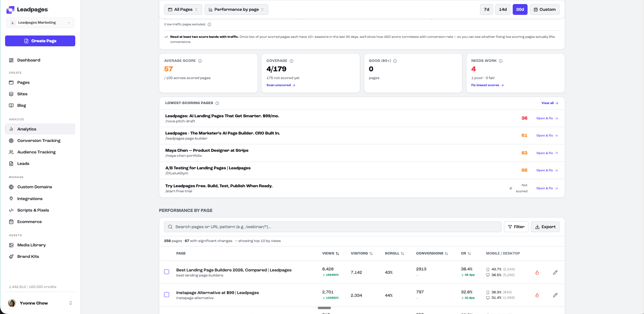Open info tooltip next to Average Score

(x=200, y=61)
